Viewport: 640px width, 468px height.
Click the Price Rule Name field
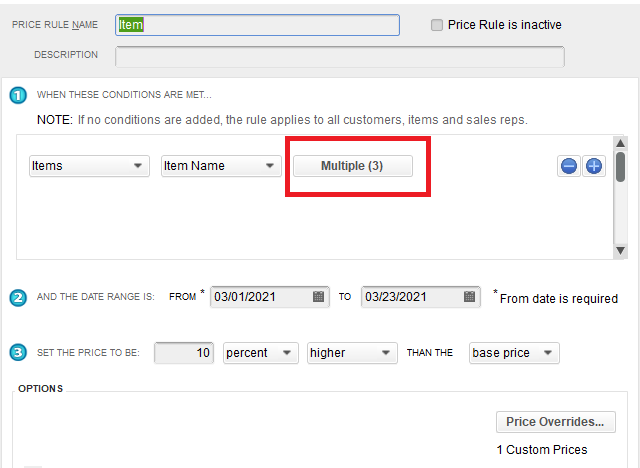pos(258,25)
